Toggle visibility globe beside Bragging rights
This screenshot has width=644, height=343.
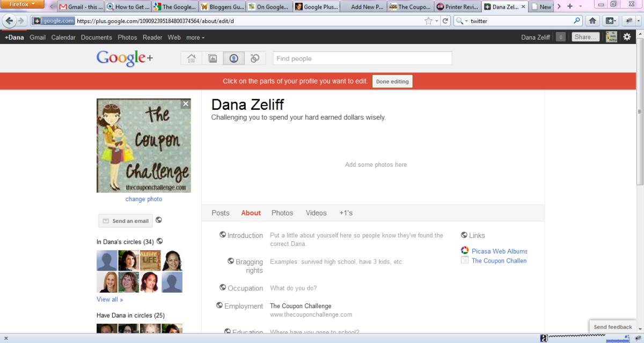[231, 261]
